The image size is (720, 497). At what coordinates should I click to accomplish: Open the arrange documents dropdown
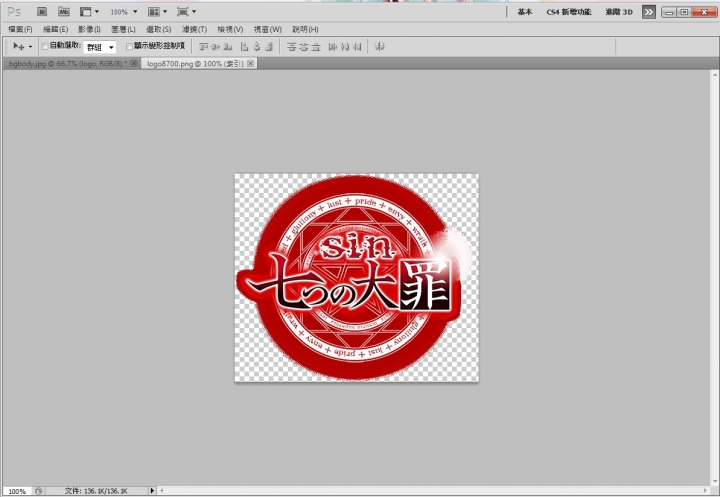click(x=158, y=11)
